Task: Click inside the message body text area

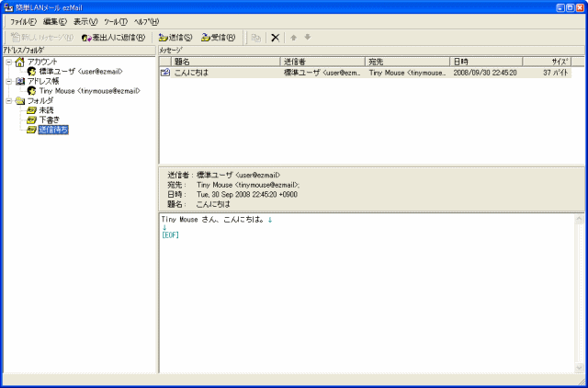Action: click(x=367, y=294)
